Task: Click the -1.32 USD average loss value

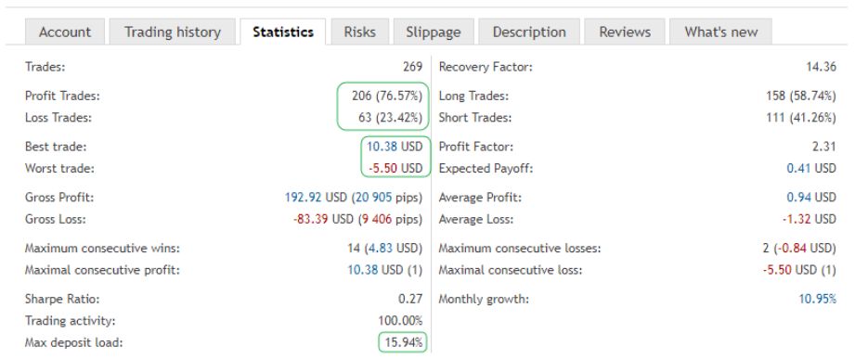Action: 809,219
